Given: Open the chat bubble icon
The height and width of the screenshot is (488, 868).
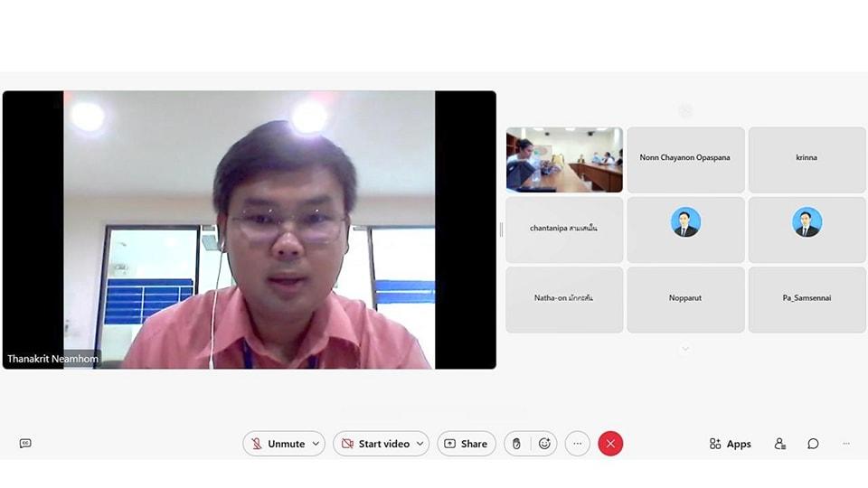Looking at the screenshot, I should pyautogui.click(x=813, y=444).
